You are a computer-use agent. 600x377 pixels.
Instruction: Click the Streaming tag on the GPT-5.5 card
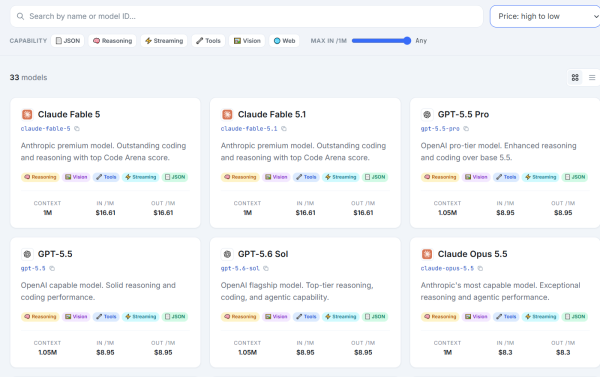tap(140, 317)
